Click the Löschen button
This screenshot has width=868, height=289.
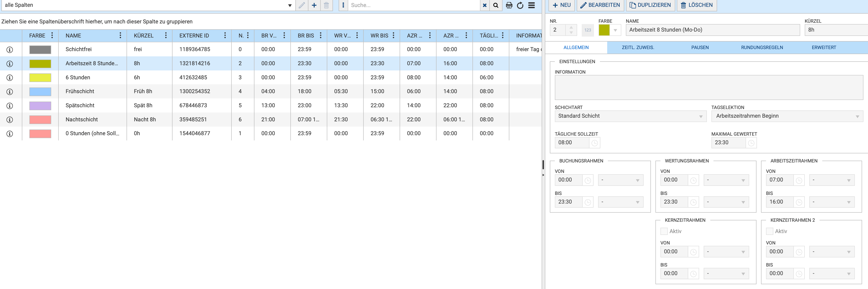coord(696,5)
